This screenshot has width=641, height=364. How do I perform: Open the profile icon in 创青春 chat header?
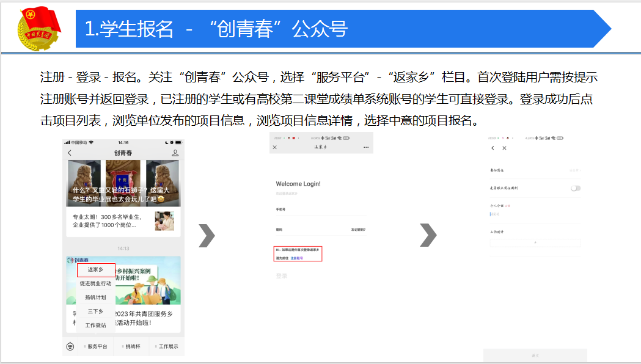[175, 153]
